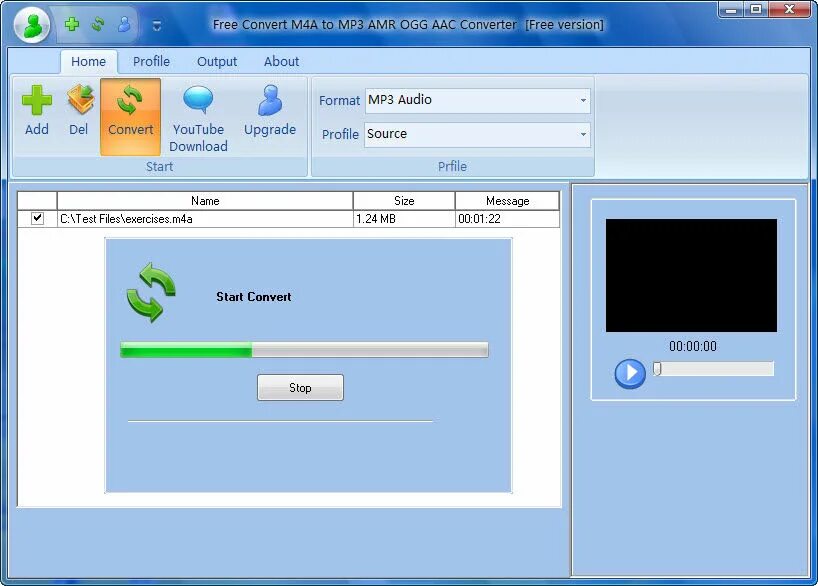
Task: Click the conversion progress bar
Action: pyautogui.click(x=303, y=349)
